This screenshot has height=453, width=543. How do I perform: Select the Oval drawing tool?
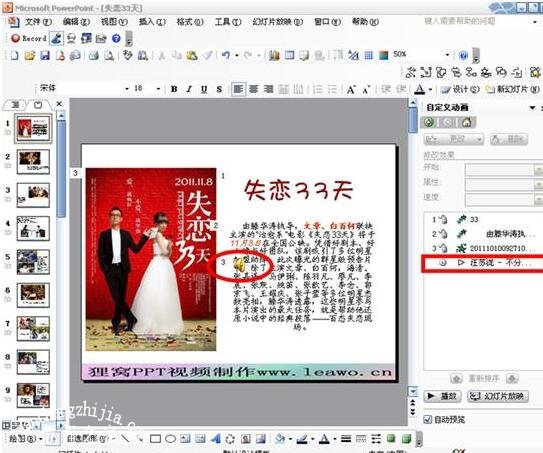(x=170, y=439)
